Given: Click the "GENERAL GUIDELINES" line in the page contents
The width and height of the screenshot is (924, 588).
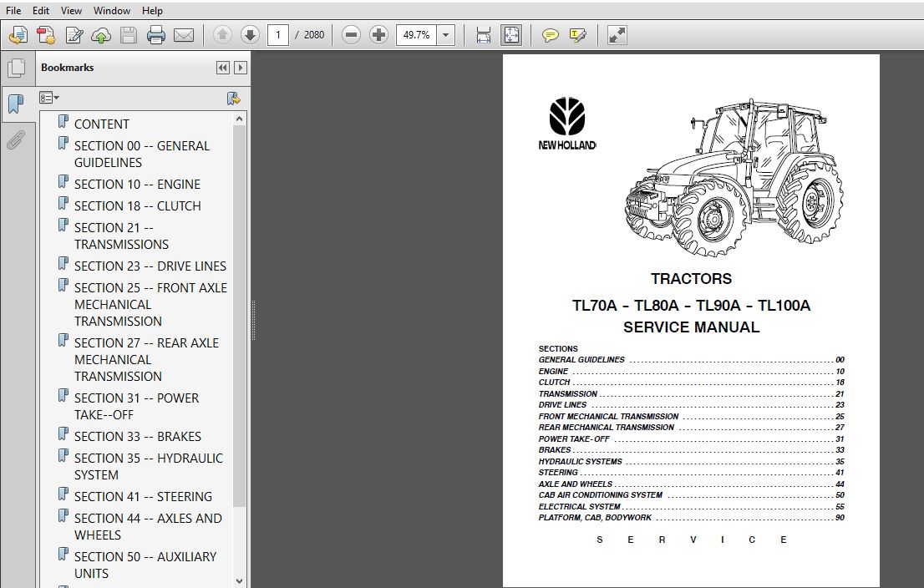Looking at the screenshot, I should click(691, 360).
